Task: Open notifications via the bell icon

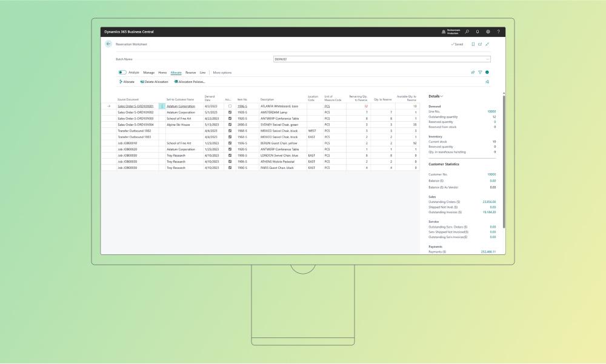Action: [477, 31]
